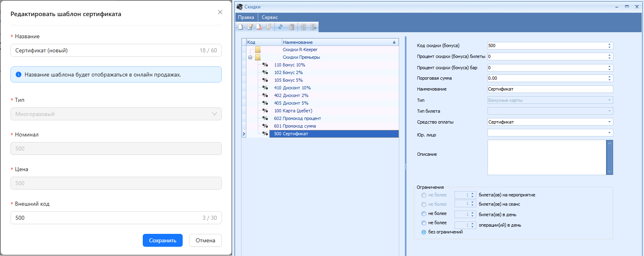Screen dimensions: 644x256
Task: Click the last tree-level toolbar icon
Action: [x=313, y=27]
